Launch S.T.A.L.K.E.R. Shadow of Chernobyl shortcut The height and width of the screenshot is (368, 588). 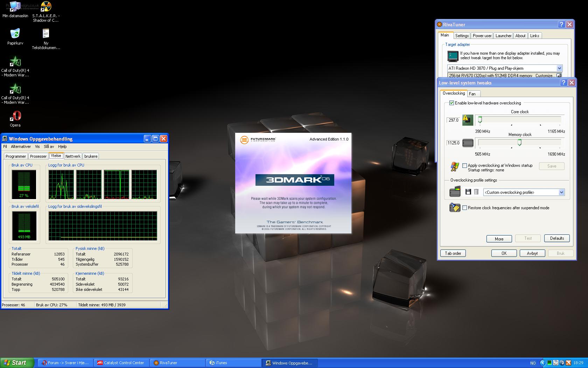pos(46,6)
